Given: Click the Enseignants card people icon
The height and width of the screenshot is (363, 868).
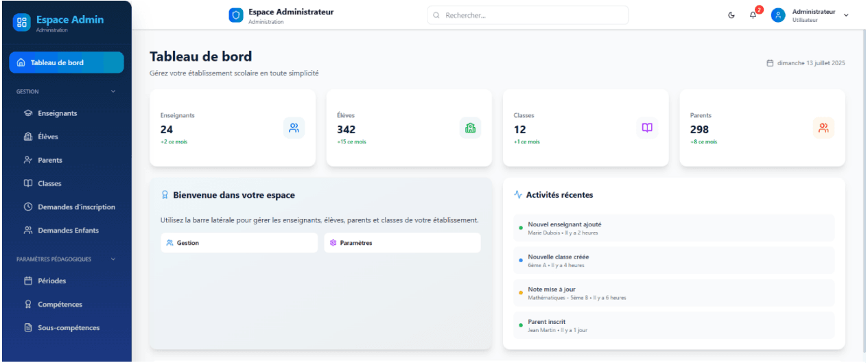Looking at the screenshot, I should 294,128.
